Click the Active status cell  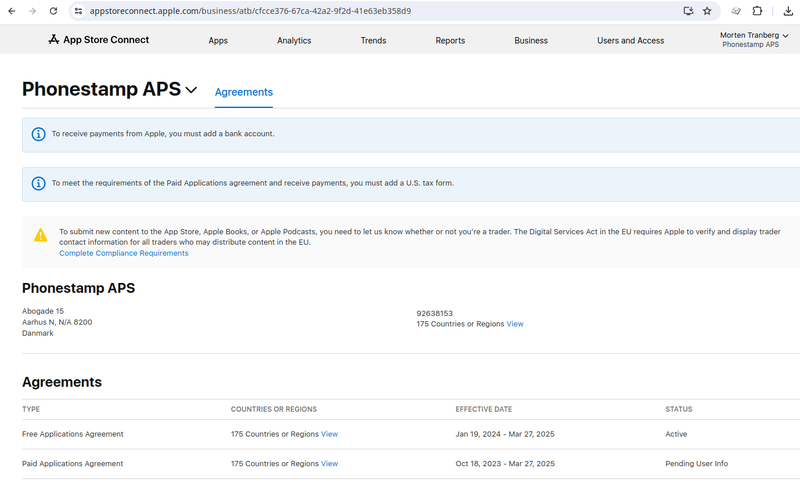(x=676, y=434)
